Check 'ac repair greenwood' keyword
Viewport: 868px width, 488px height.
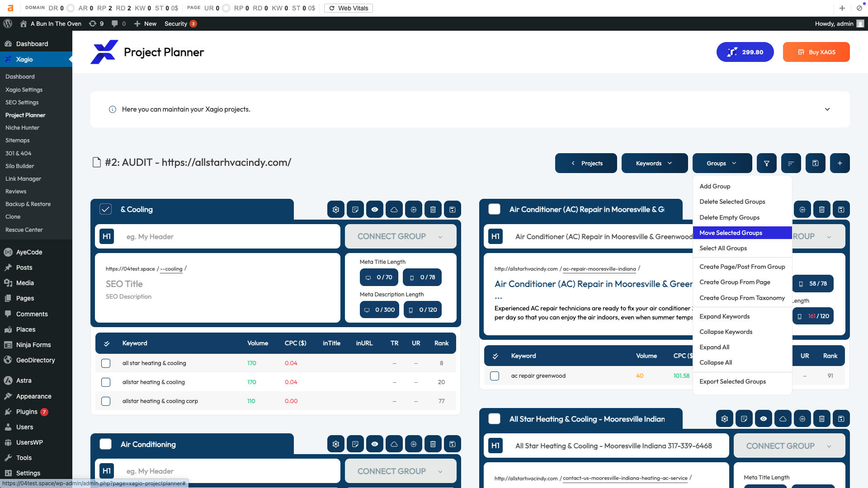click(x=495, y=376)
